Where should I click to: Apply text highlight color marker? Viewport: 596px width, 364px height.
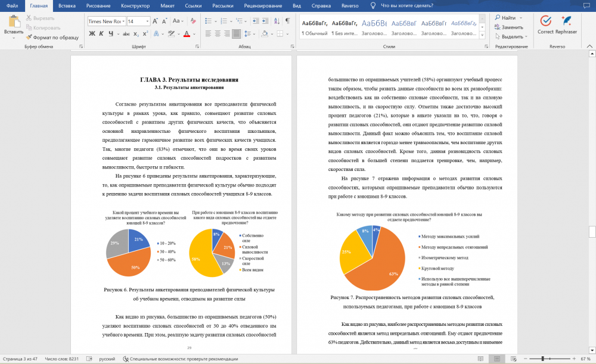click(x=171, y=34)
